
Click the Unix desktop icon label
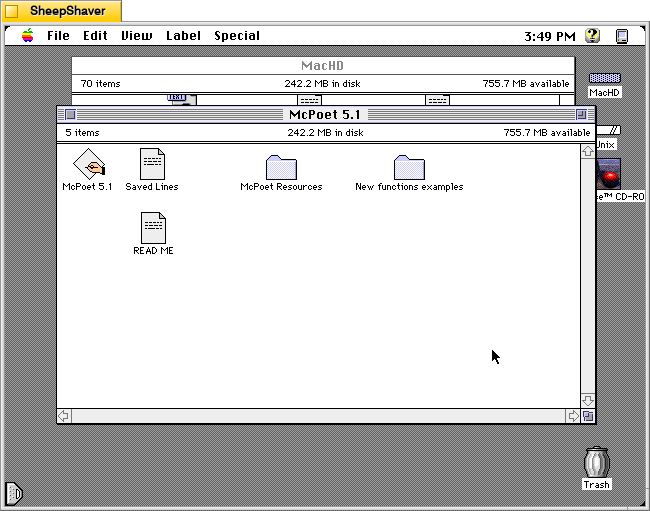606,145
